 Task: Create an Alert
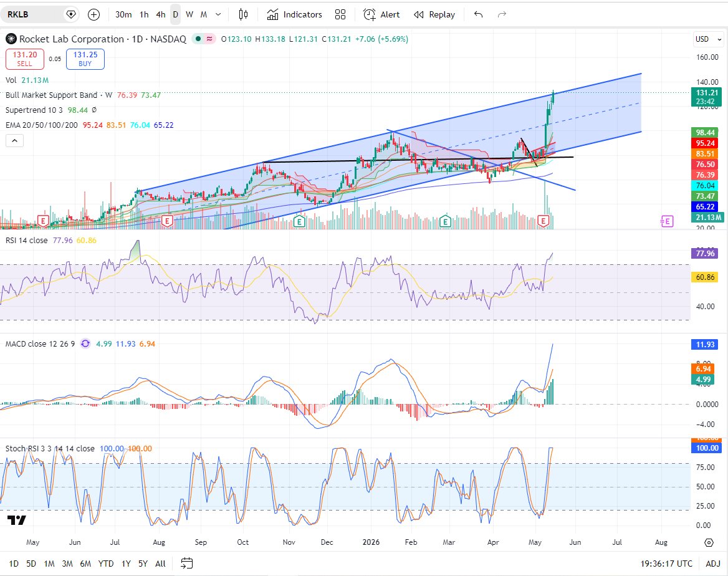pos(381,14)
